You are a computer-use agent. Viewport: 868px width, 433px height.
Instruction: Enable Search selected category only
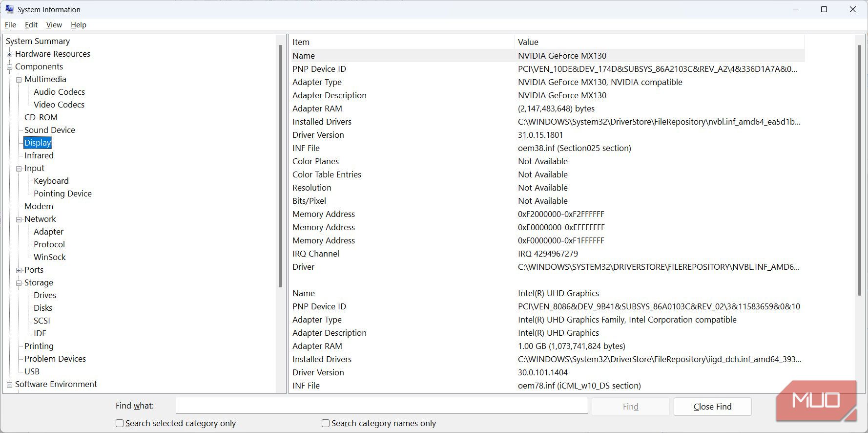[120, 423]
